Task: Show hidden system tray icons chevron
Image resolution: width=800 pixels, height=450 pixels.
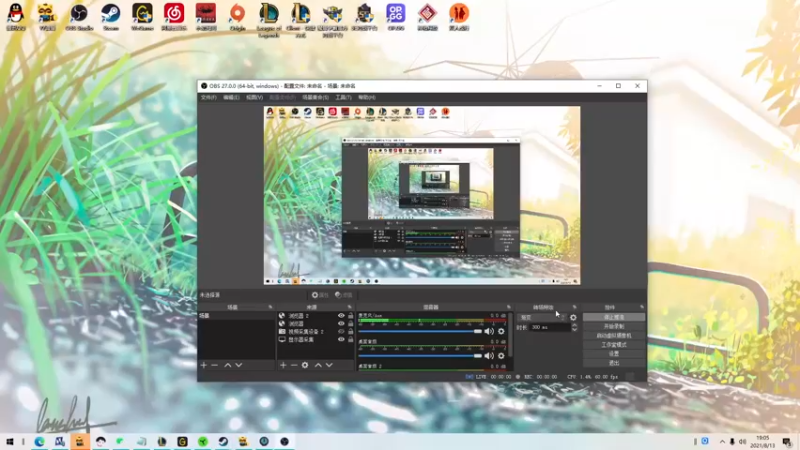Action: point(722,441)
